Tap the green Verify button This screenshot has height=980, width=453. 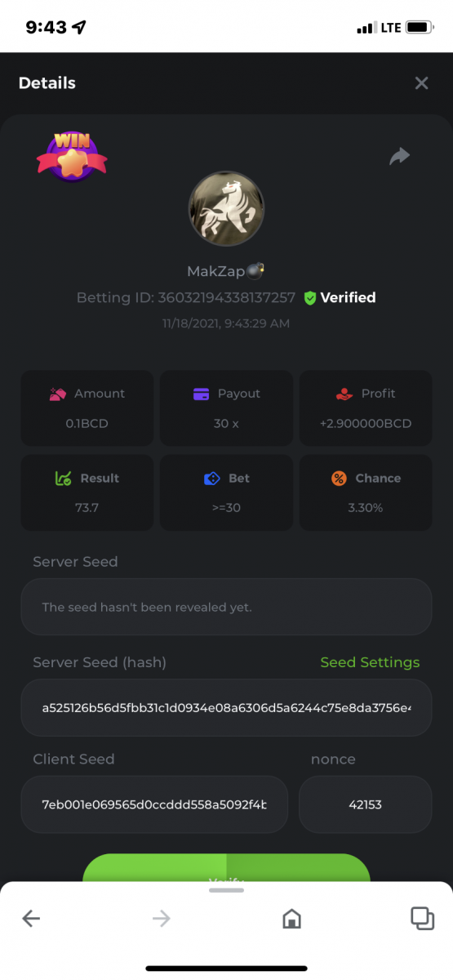226,869
